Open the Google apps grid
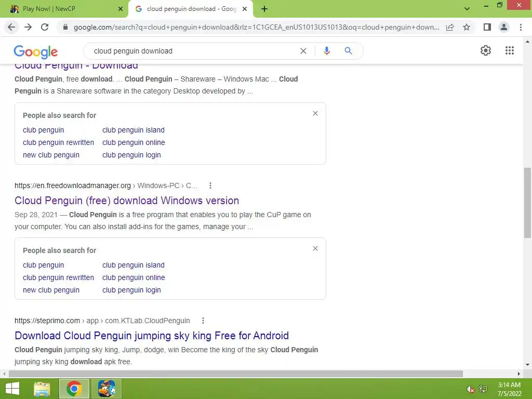Image resolution: width=532 pixels, height=399 pixels. (509, 50)
